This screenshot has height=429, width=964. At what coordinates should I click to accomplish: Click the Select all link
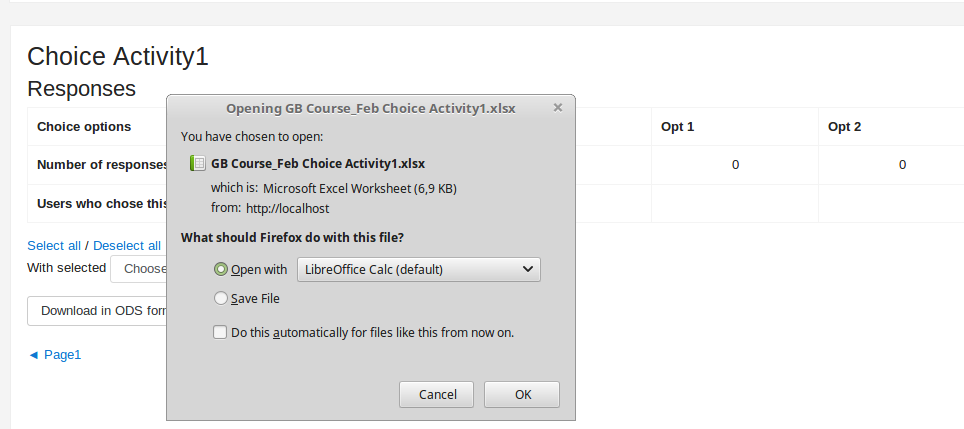point(54,246)
